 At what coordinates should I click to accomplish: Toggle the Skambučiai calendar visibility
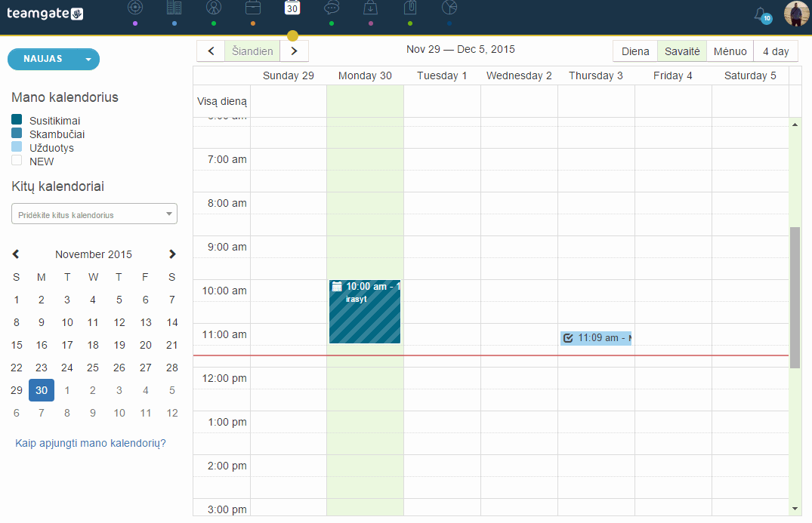pos(17,134)
